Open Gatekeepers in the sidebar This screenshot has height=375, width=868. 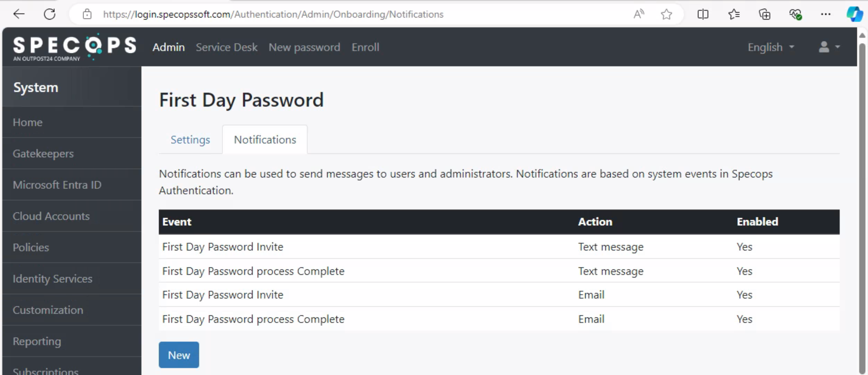pyautogui.click(x=72, y=153)
